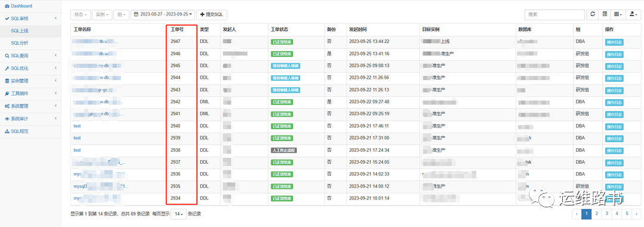
Task: Expand the SQL查询 sidebar section
Action: click(30, 56)
